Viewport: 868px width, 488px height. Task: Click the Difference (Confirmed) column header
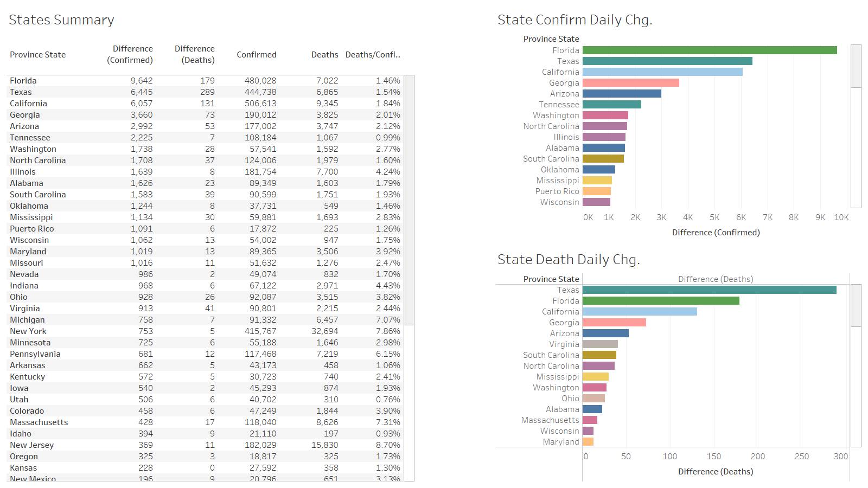point(130,54)
